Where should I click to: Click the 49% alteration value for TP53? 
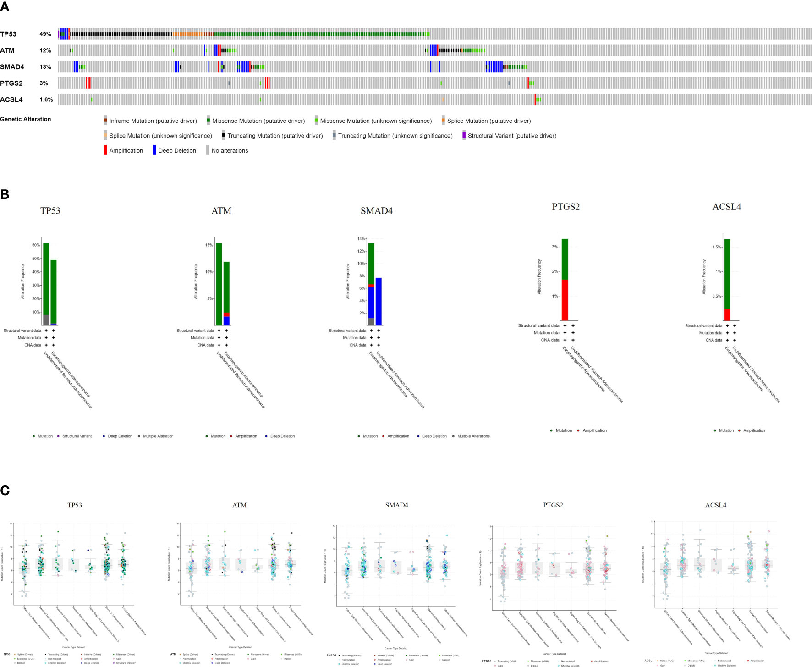point(45,34)
